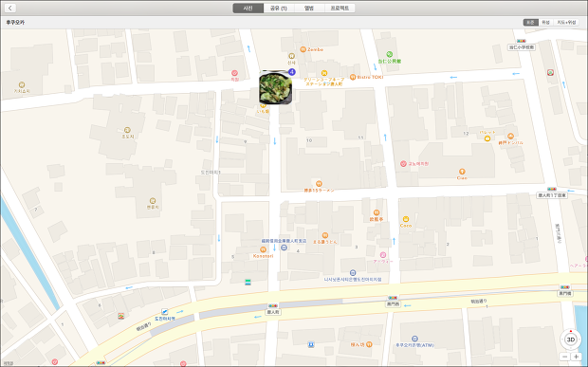Click the 도진마치역 subway station icon
Image resolution: width=588 pixels, height=367 pixels.
(164, 312)
